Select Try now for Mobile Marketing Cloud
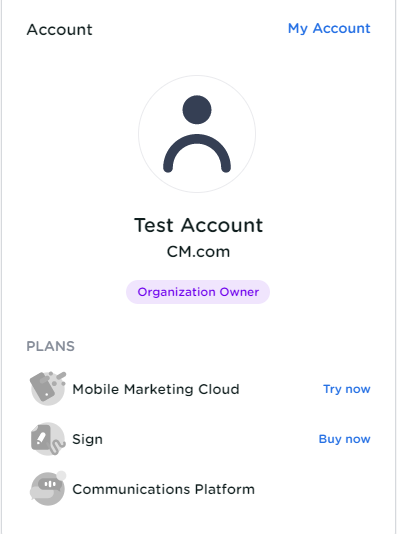Viewport: 397px width, 534px height. coord(347,389)
